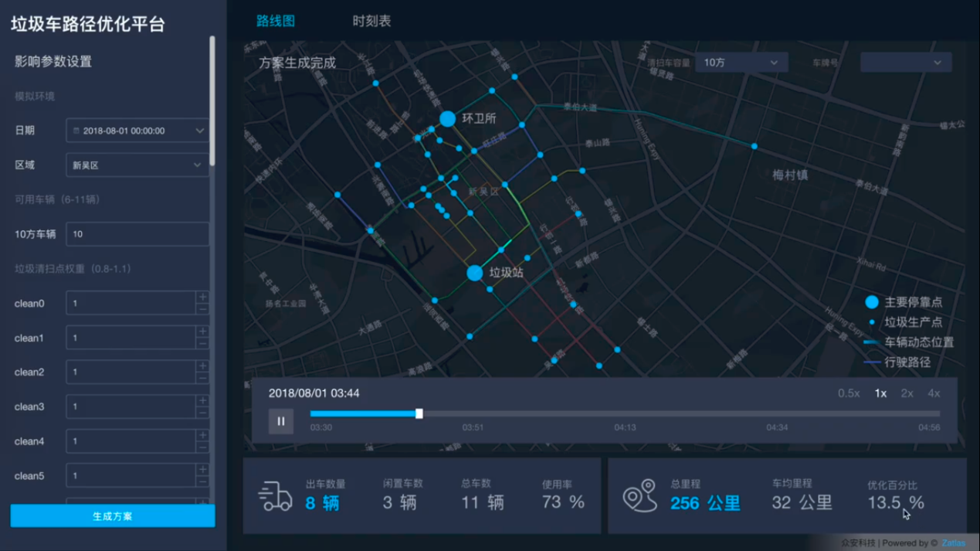This screenshot has height=551, width=980.
Task: Click the 垃圾站 main stop marker
Action: 475,273
